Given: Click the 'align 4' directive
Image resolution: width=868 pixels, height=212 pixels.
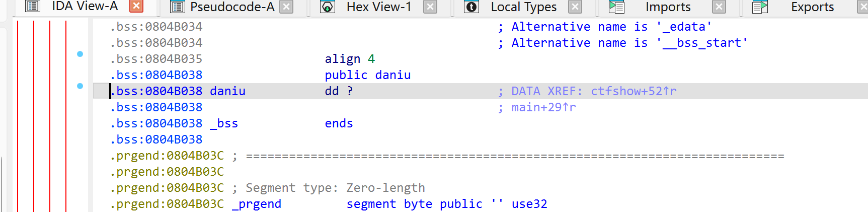Looking at the screenshot, I should [350, 59].
